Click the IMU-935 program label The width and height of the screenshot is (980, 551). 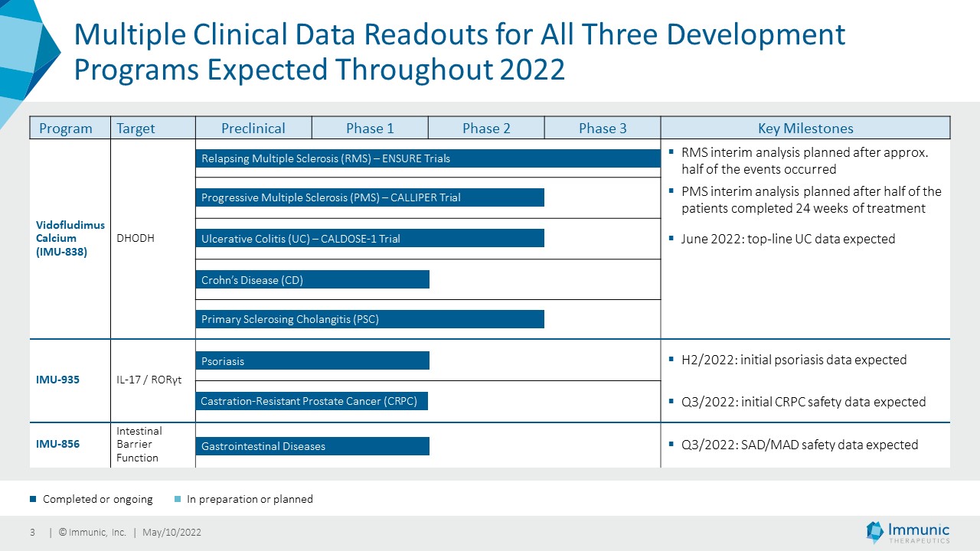click(57, 380)
